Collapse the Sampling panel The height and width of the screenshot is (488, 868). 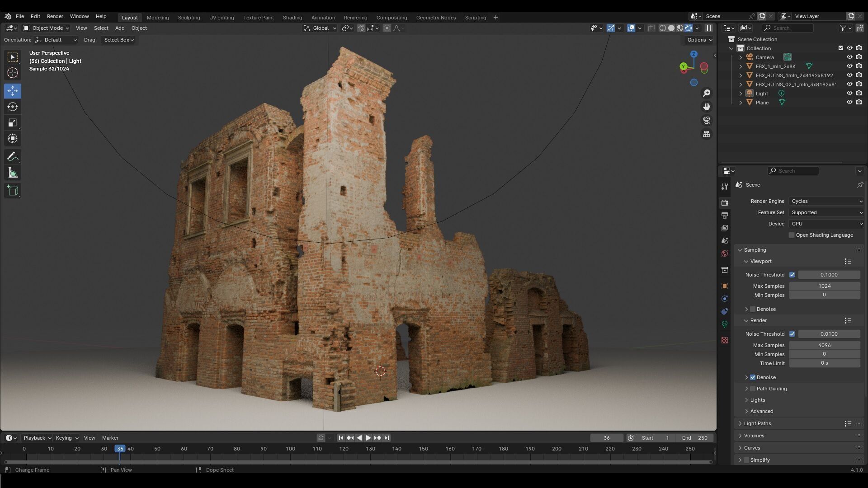pyautogui.click(x=755, y=250)
